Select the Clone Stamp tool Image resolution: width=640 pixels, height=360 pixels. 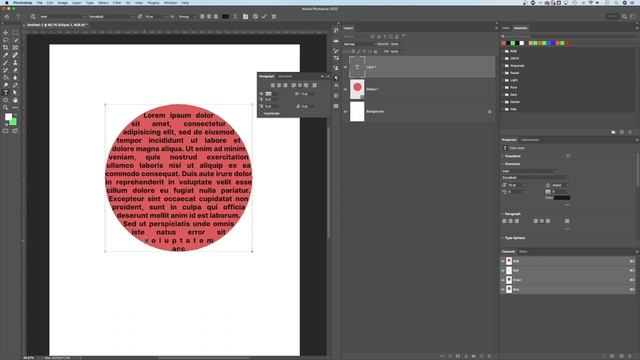pos(15,63)
